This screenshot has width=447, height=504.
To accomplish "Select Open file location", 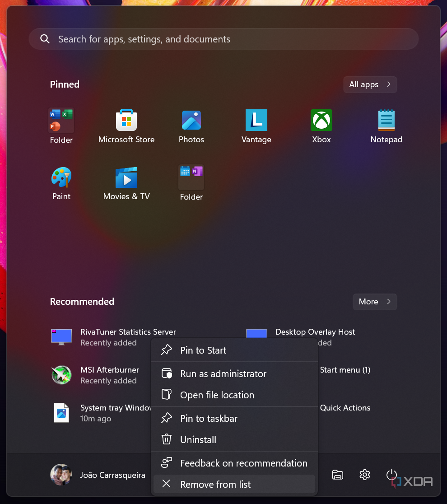I will [x=234, y=395].
